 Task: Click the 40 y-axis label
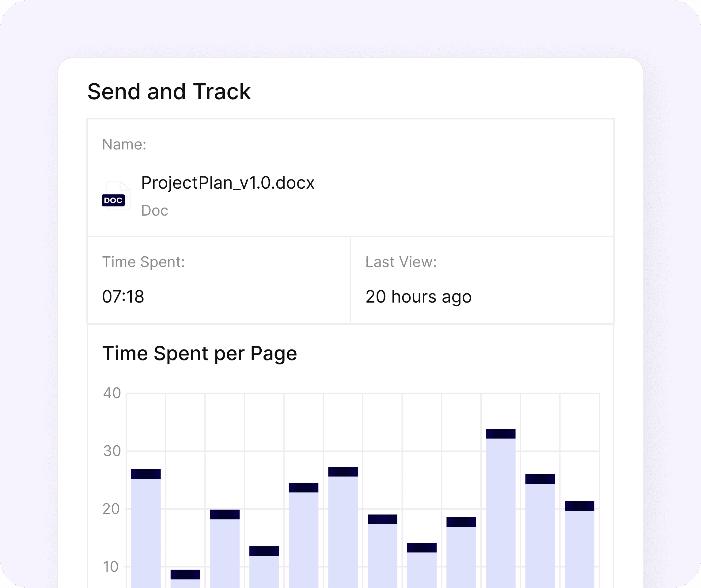(x=112, y=393)
